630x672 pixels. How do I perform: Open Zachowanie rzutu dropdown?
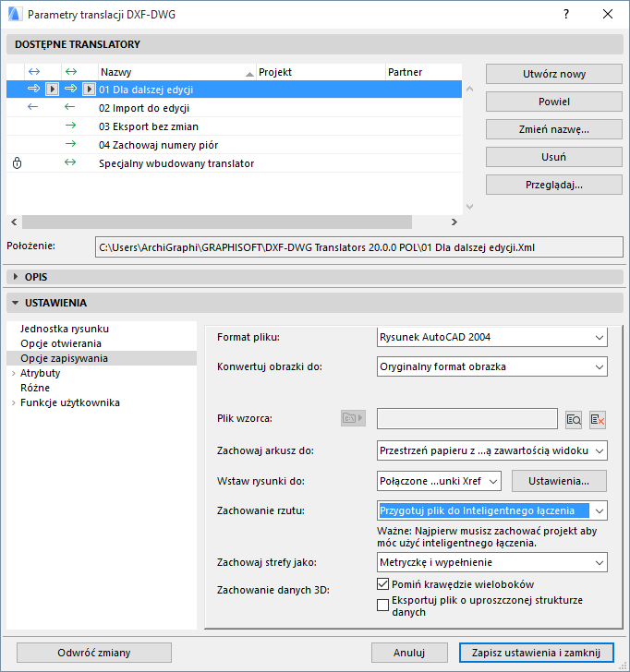pos(492,510)
